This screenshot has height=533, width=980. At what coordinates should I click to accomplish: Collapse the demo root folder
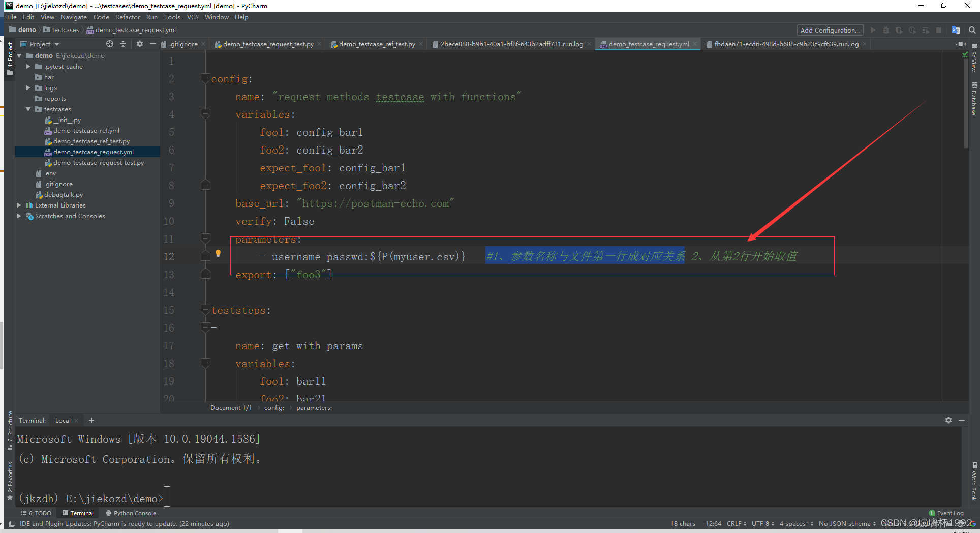pyautogui.click(x=19, y=56)
